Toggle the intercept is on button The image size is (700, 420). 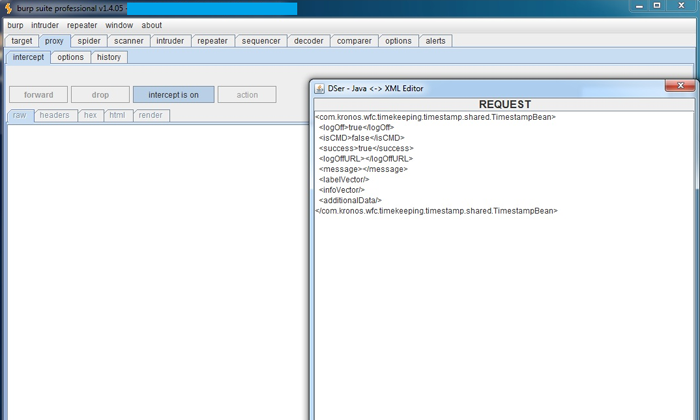[174, 95]
